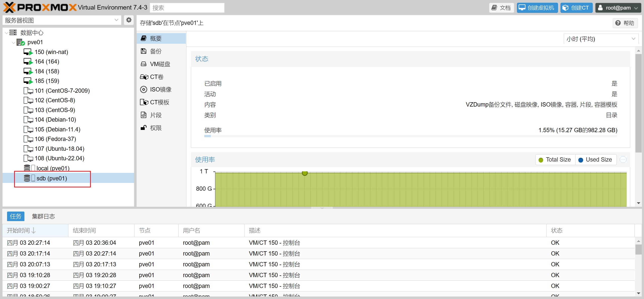This screenshot has width=644, height=299.
Task: Select running VM 150 (win-nat) icon
Action: coord(28,52)
